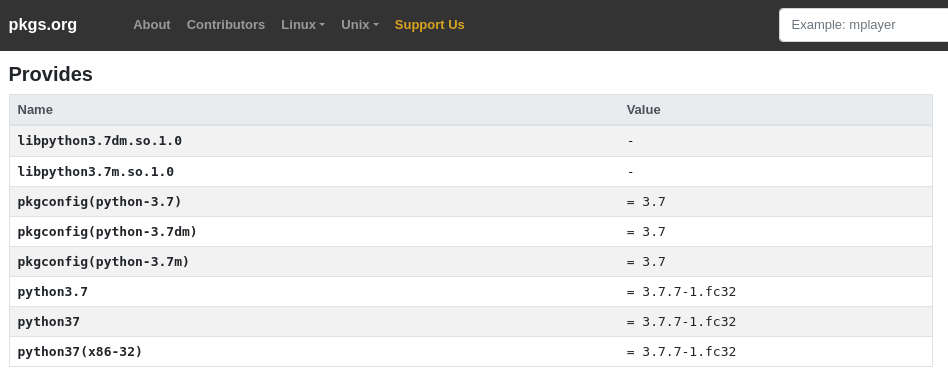Viewport: 948px width, 381px height.
Task: Click the Name column header
Action: (x=35, y=109)
